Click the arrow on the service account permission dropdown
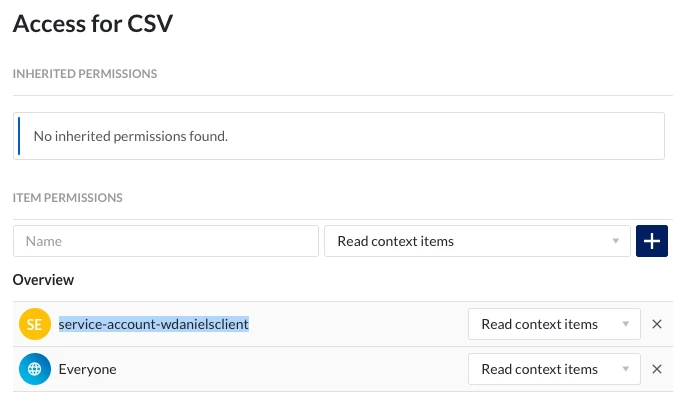The width and height of the screenshot is (685, 406). point(626,324)
